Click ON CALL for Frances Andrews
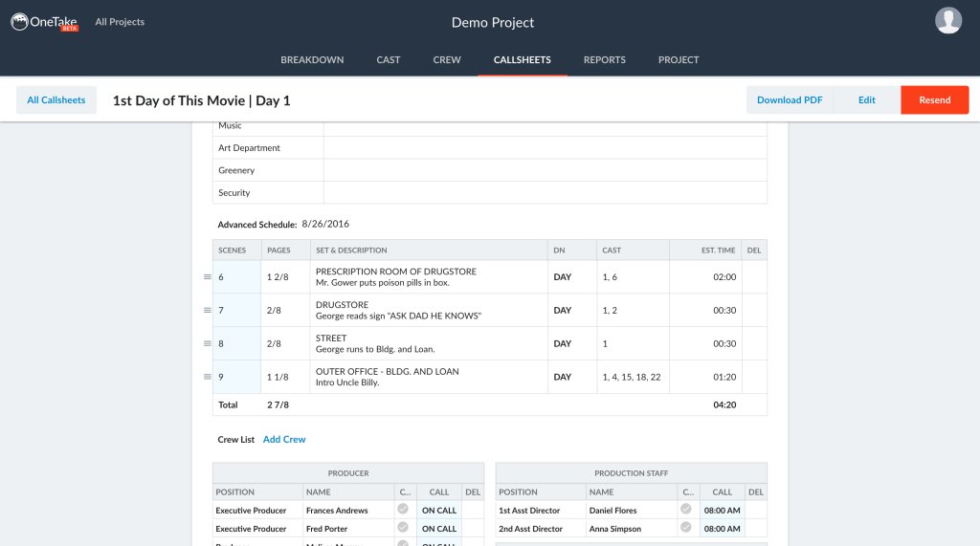Viewport: 980px width, 546px height. coord(438,511)
